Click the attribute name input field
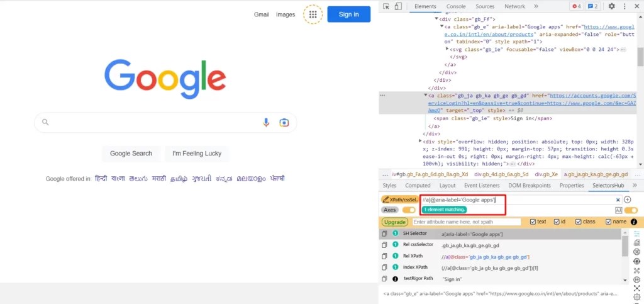This screenshot has width=644, height=304. (x=467, y=222)
